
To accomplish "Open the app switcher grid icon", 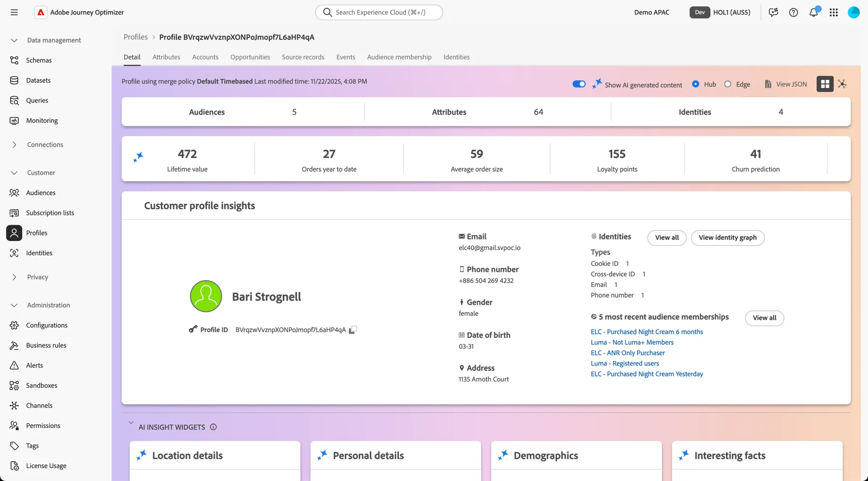I will [834, 12].
